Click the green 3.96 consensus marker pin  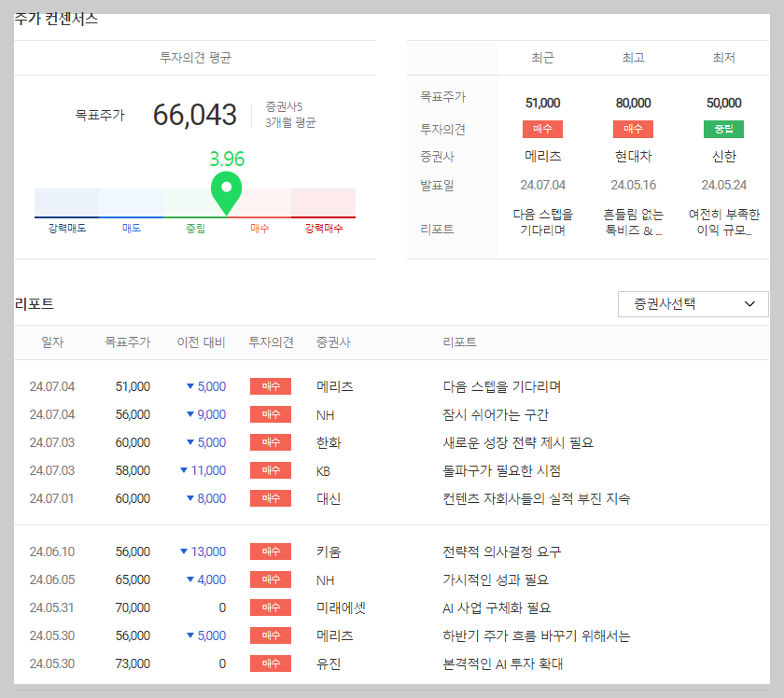tap(227, 193)
